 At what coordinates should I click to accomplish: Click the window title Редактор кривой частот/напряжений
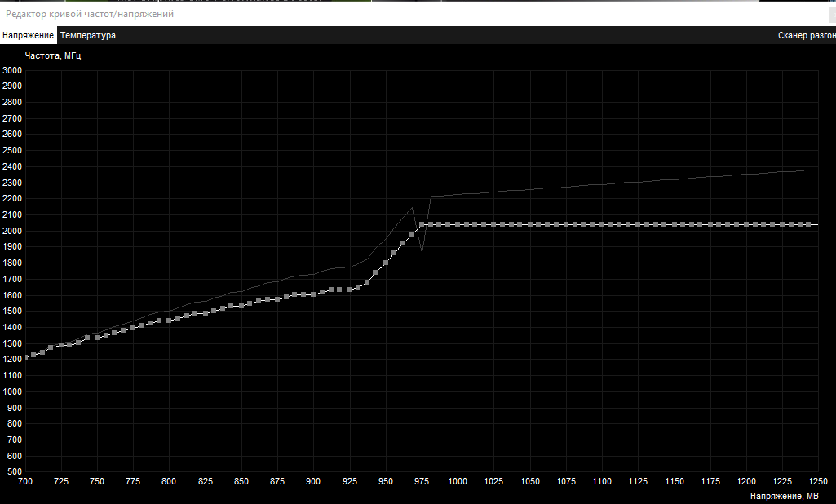90,14
